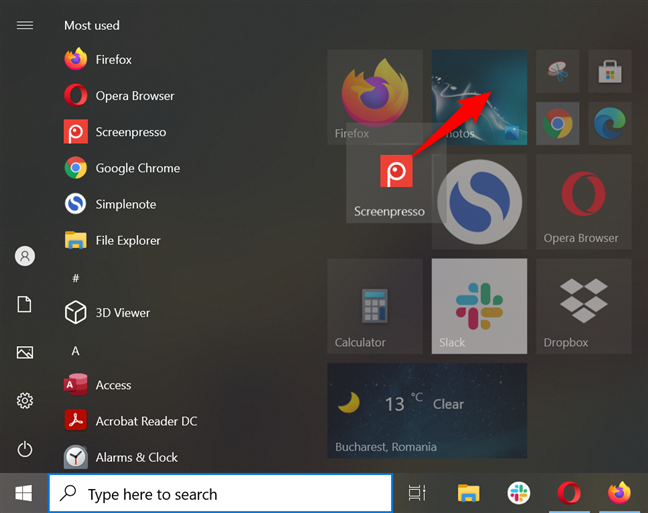Click the A letter group header

coord(75,351)
